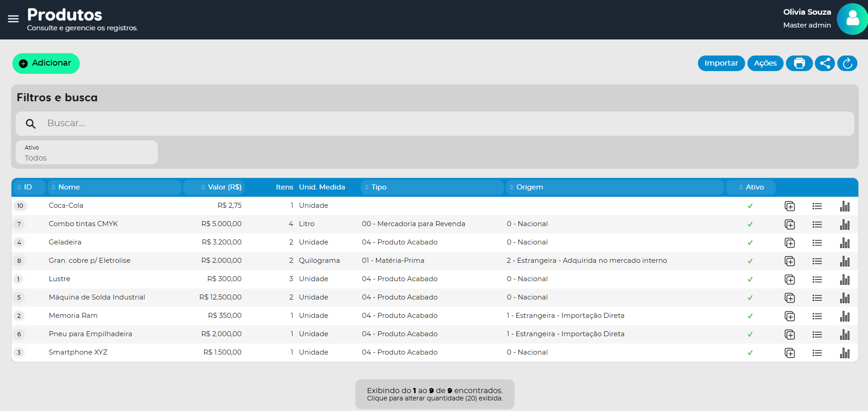The height and width of the screenshot is (411, 868).
Task: Open the Ações dropdown menu
Action: point(765,63)
